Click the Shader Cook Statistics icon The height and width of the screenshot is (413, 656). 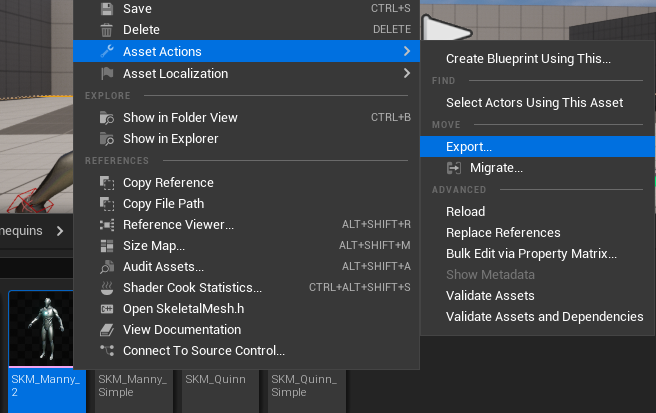[x=107, y=288]
